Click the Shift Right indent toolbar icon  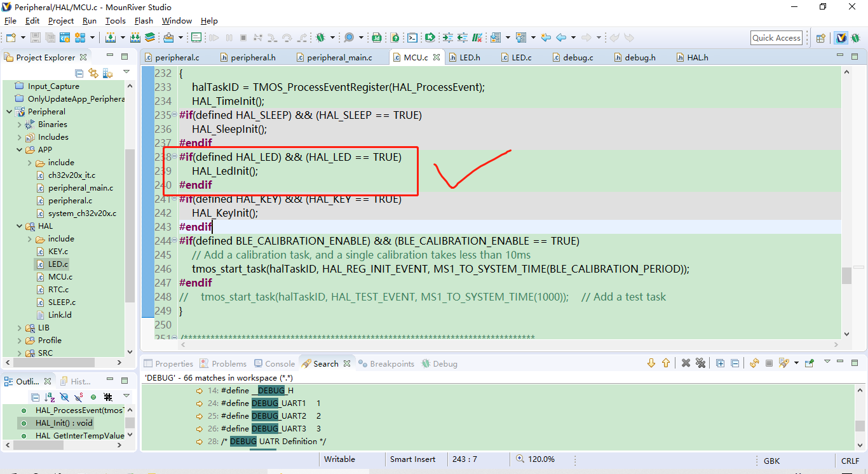[447, 37]
